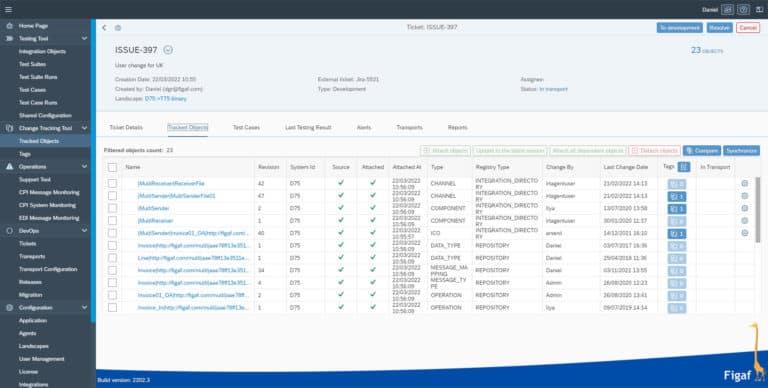Open the D75->T75 binary landscape link

click(166, 99)
